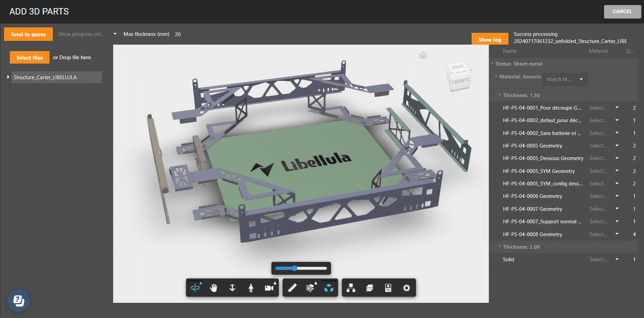Select the Measure ruler tool
This screenshot has height=318, width=644.
(x=292, y=288)
